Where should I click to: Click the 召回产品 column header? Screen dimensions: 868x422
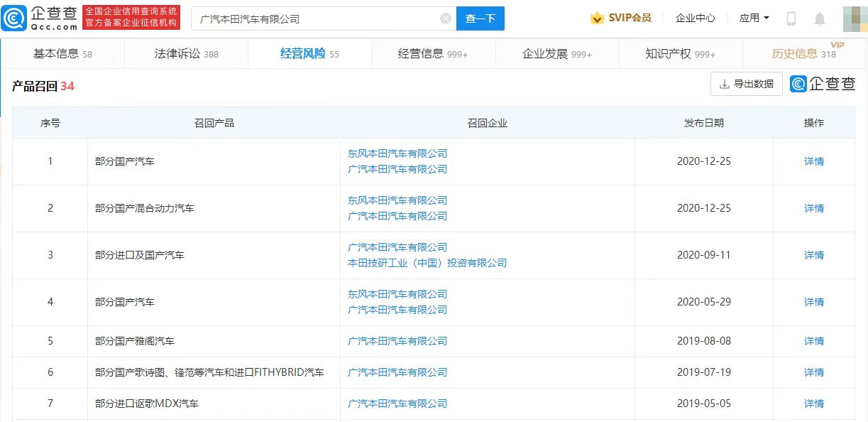(x=214, y=123)
